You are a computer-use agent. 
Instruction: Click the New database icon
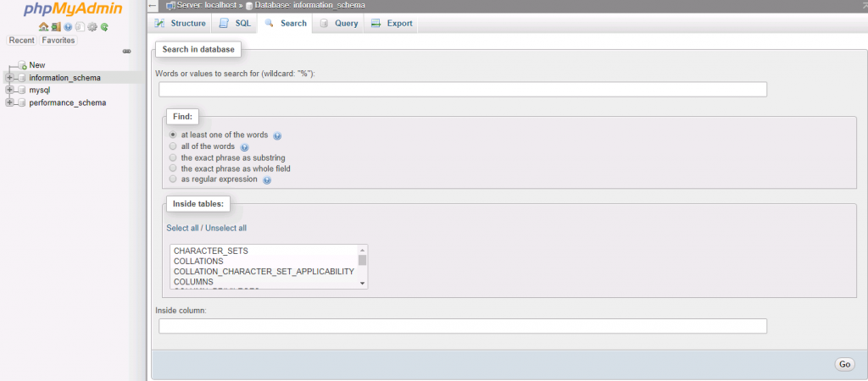point(22,65)
